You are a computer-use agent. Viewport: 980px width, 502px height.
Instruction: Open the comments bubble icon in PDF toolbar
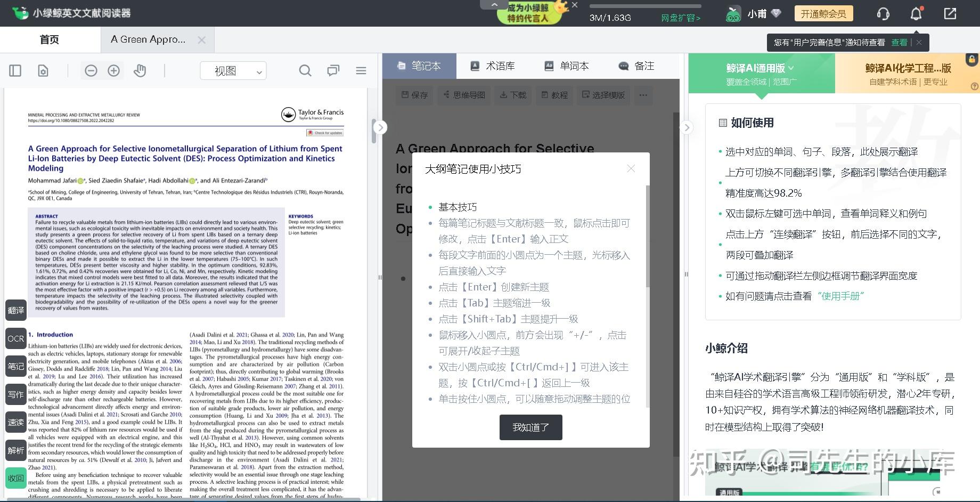click(333, 70)
